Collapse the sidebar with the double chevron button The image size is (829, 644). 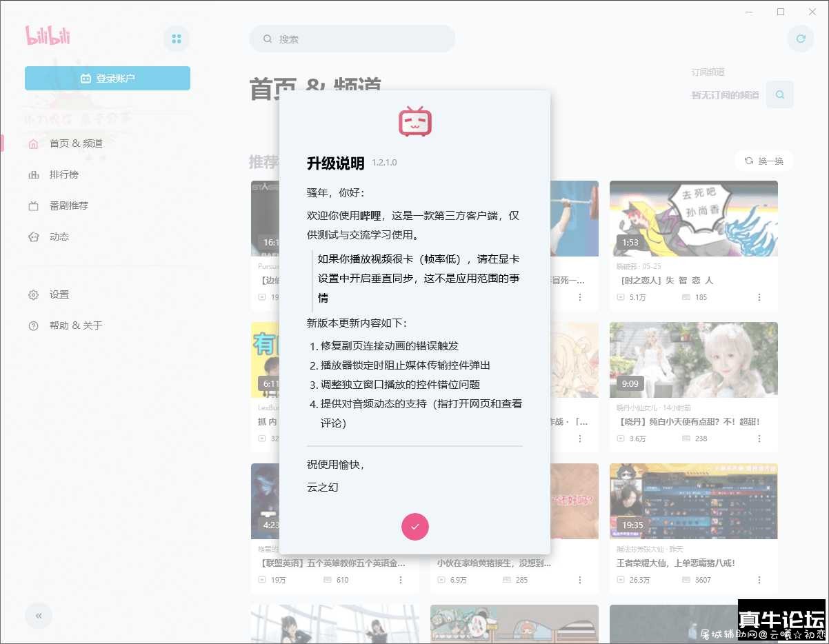(39, 616)
